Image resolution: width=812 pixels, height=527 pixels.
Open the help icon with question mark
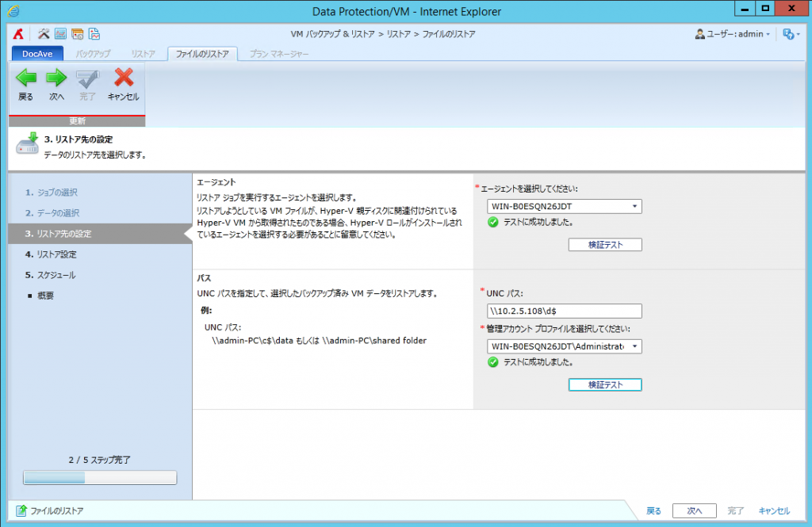(789, 34)
